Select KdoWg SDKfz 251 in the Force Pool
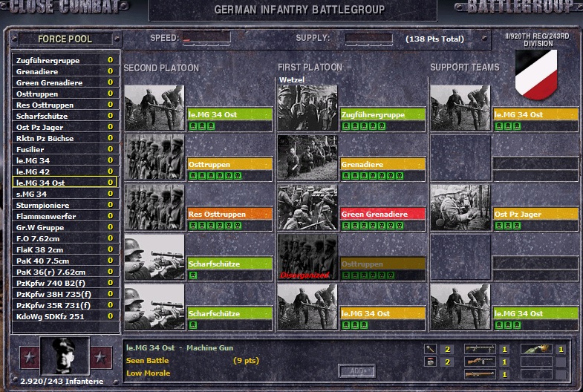583x392 pixels. 65,316
